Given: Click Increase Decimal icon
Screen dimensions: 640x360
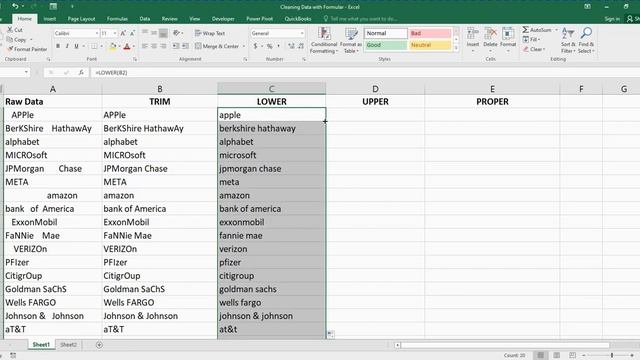Looking at the screenshot, I should (291, 47).
